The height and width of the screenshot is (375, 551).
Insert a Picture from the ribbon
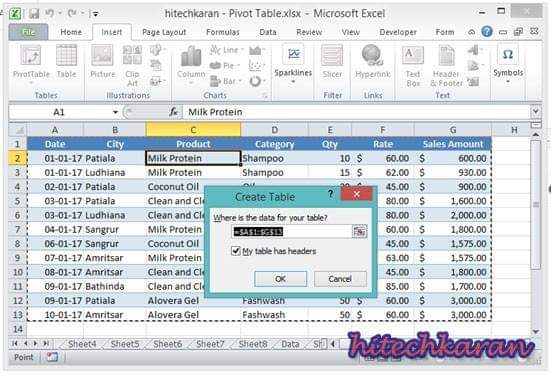103,62
